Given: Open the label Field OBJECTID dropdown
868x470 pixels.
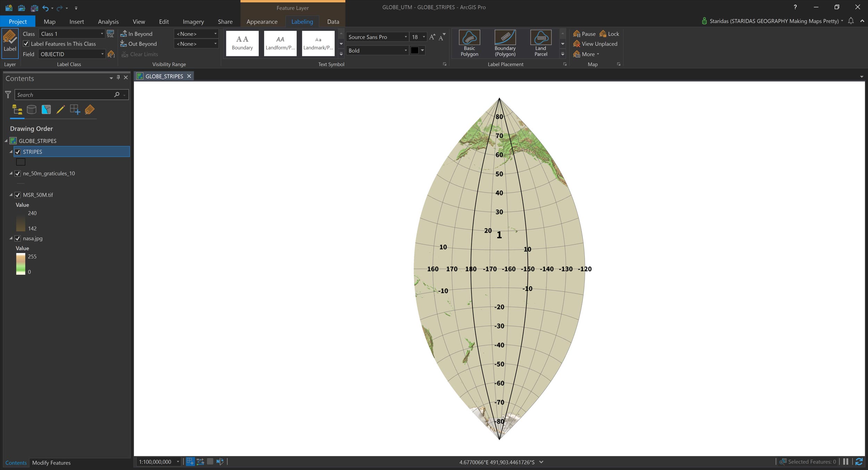Looking at the screenshot, I should pyautogui.click(x=102, y=54).
